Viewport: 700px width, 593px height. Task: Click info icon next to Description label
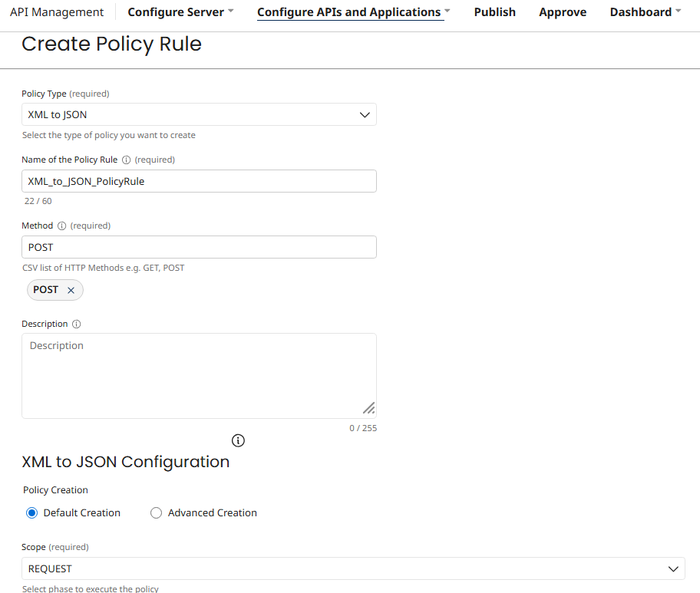[x=77, y=325]
